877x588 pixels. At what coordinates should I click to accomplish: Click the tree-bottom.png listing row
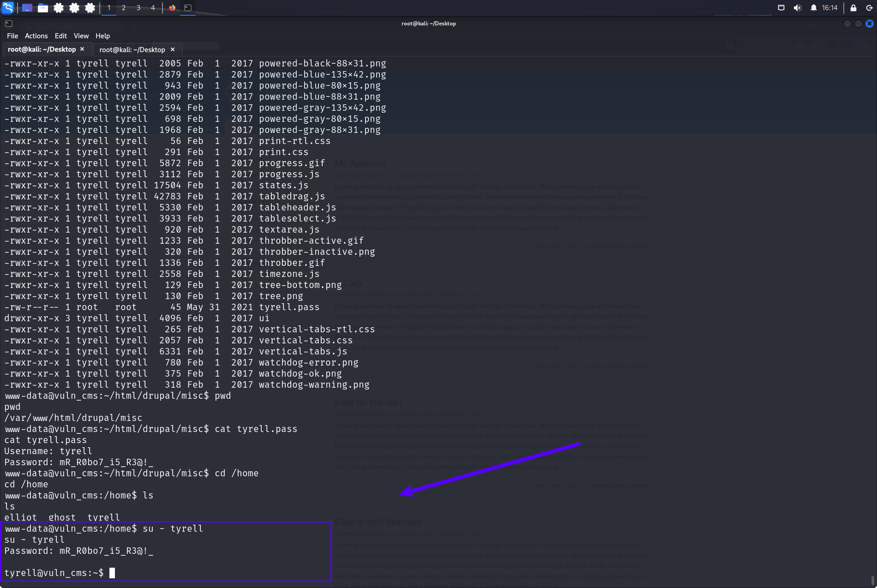tap(173, 285)
